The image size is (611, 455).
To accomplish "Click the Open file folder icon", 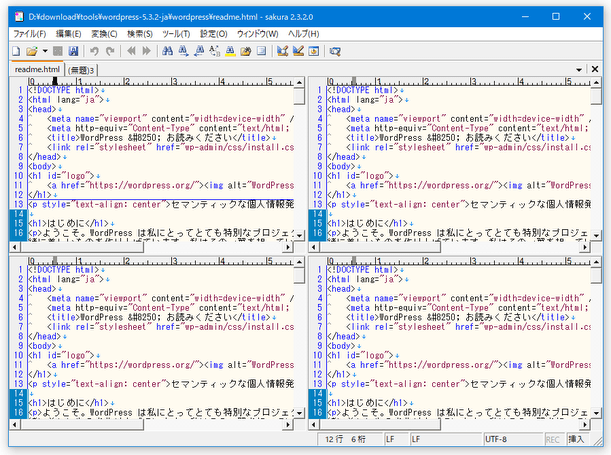I will tap(32, 51).
